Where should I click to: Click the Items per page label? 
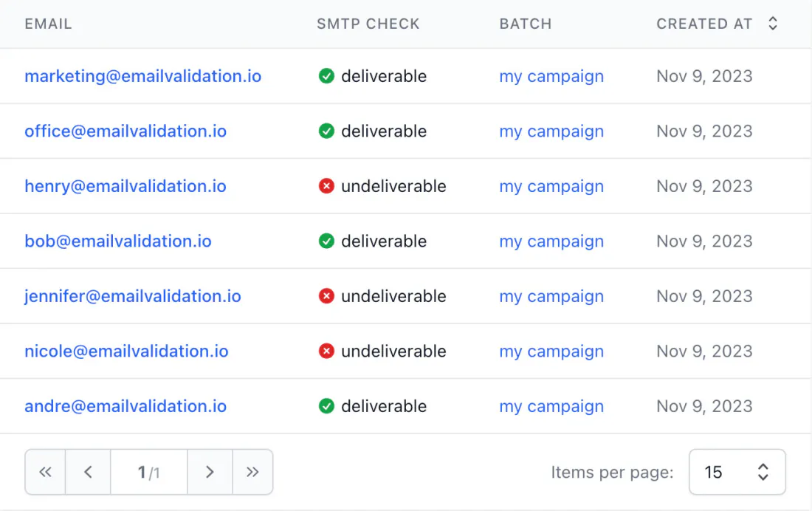[612, 472]
